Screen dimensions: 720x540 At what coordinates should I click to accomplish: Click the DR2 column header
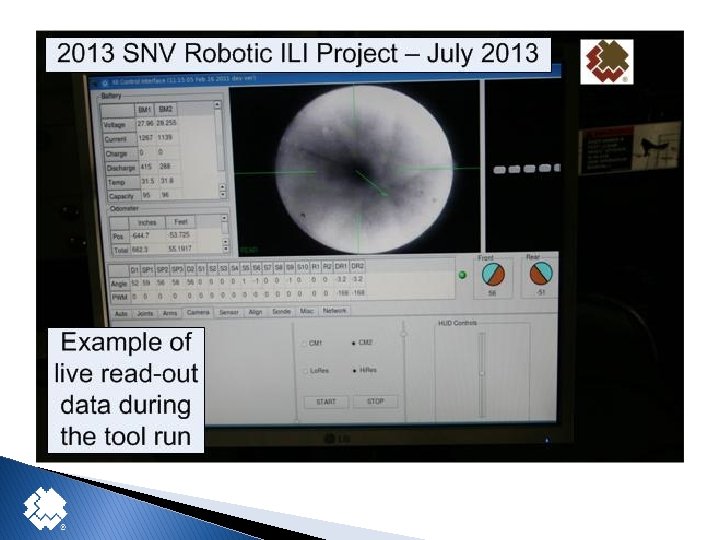coord(357,266)
